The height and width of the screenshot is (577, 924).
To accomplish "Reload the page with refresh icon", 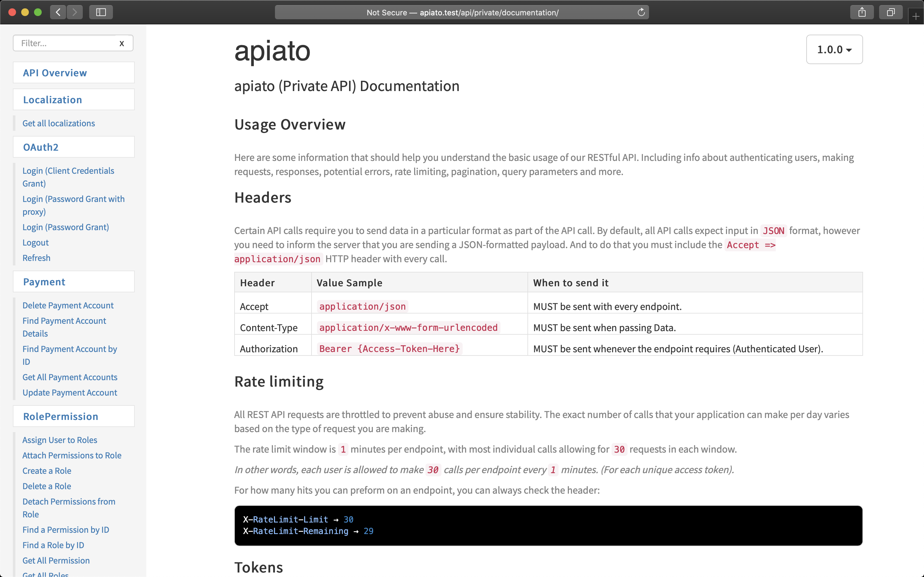I will pos(641,12).
